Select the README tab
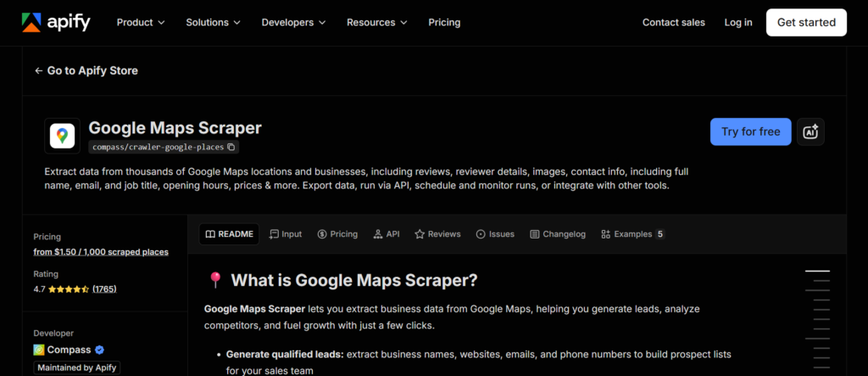Screen dimensions: 868x376 pos(229,234)
